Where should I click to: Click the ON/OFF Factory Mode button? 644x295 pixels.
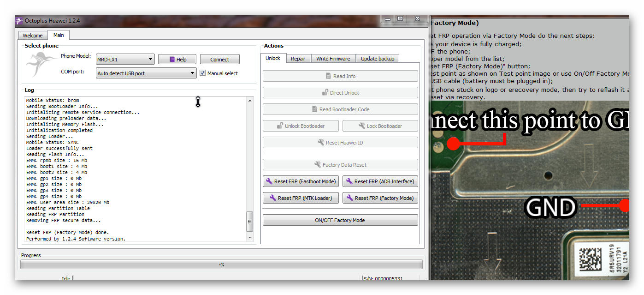[x=340, y=220]
